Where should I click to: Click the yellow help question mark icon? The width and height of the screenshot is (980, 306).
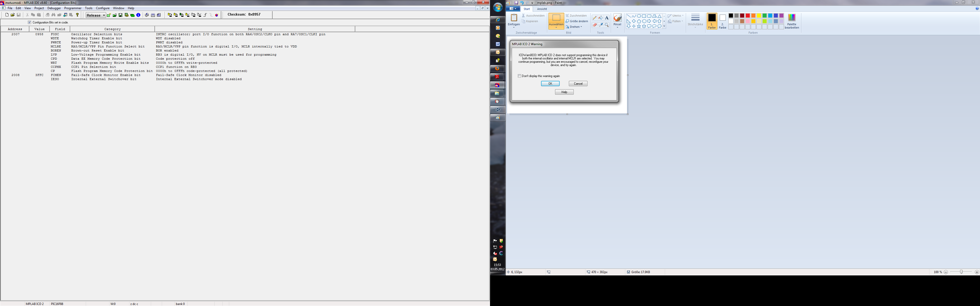point(77,15)
